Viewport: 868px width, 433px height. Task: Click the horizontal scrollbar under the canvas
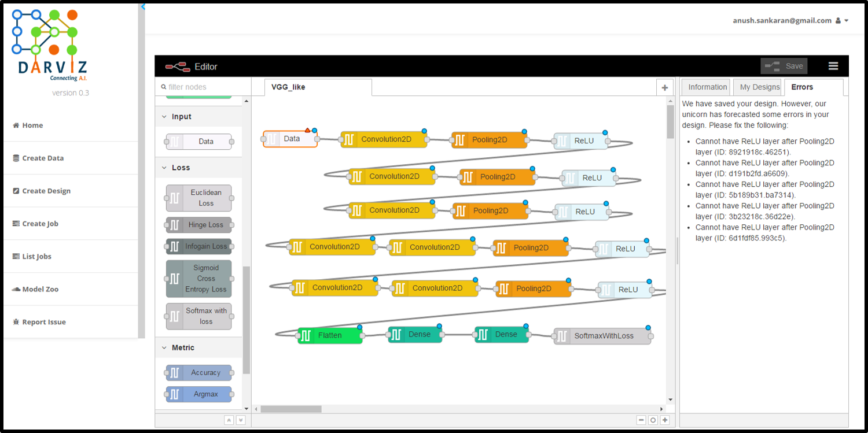(x=290, y=409)
